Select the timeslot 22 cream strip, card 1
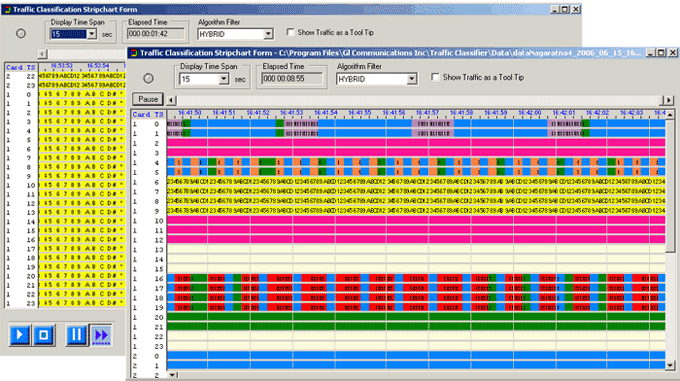The height and width of the screenshot is (381, 680). click(416, 336)
